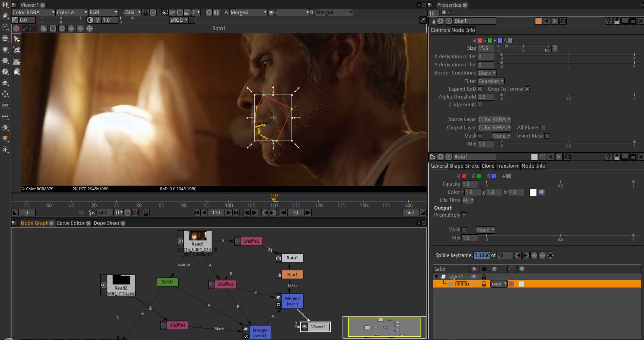
Task: Switch to the Curve Editor tab
Action: [71, 223]
